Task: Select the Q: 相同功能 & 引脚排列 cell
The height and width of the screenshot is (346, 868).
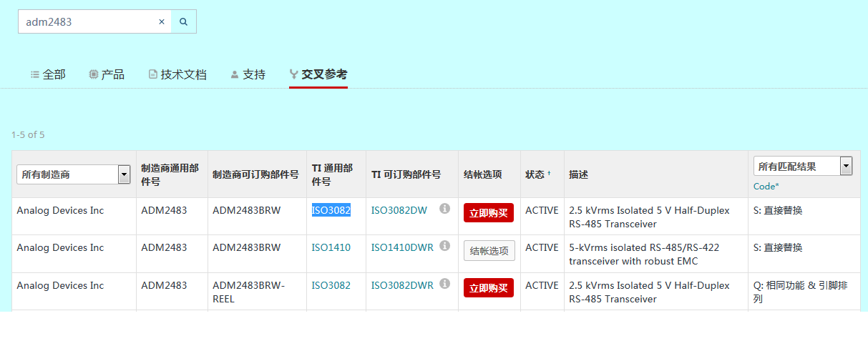Action: click(800, 292)
